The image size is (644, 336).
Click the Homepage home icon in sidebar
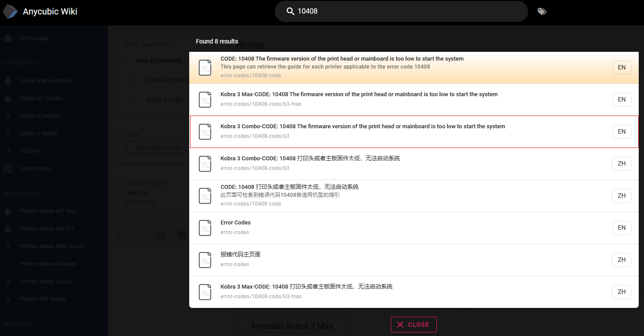point(8,38)
